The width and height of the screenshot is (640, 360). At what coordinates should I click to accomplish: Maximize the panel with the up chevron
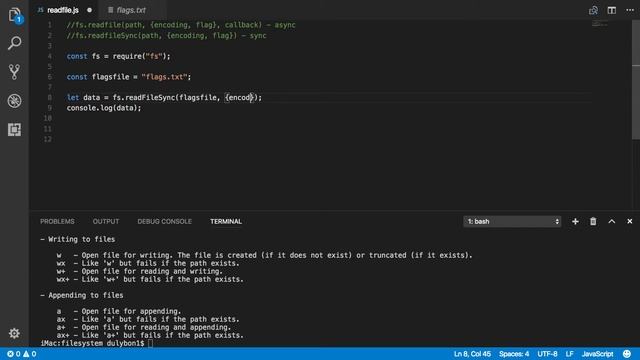point(611,221)
